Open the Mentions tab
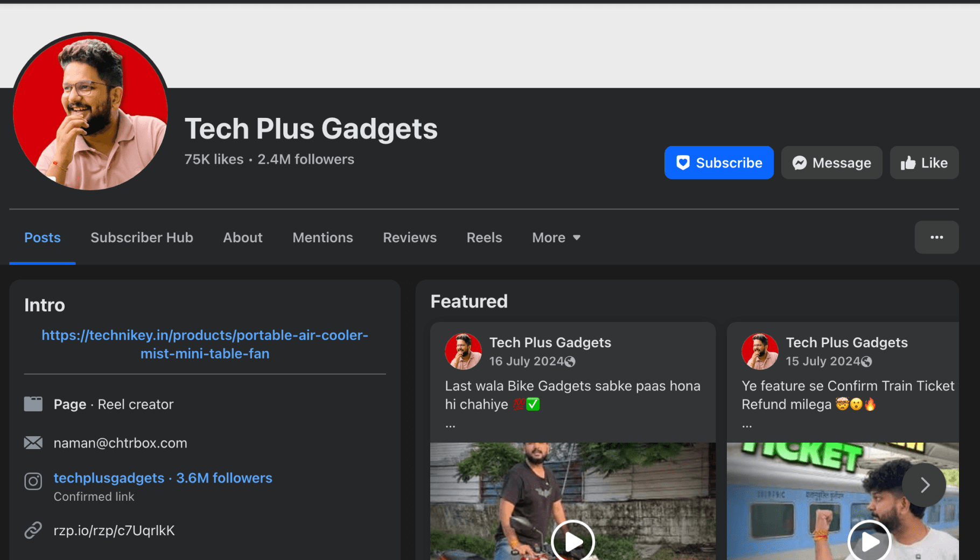The height and width of the screenshot is (560, 980). [323, 237]
